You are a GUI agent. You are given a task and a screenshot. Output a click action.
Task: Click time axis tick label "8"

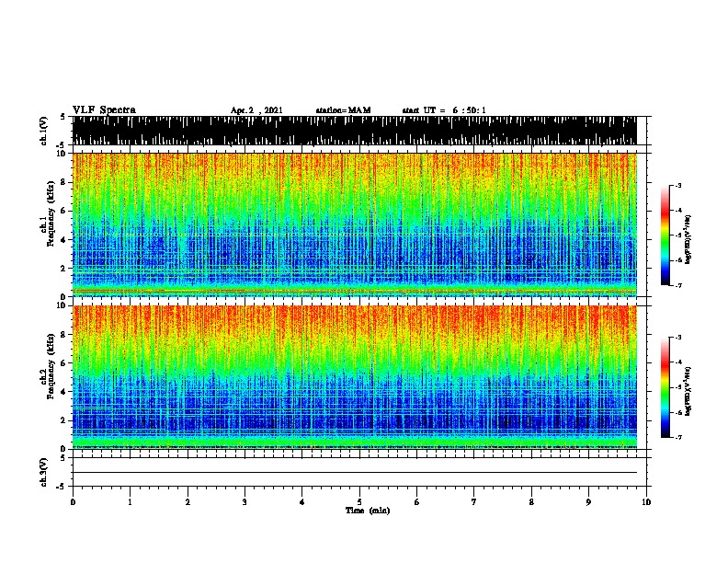531,502
